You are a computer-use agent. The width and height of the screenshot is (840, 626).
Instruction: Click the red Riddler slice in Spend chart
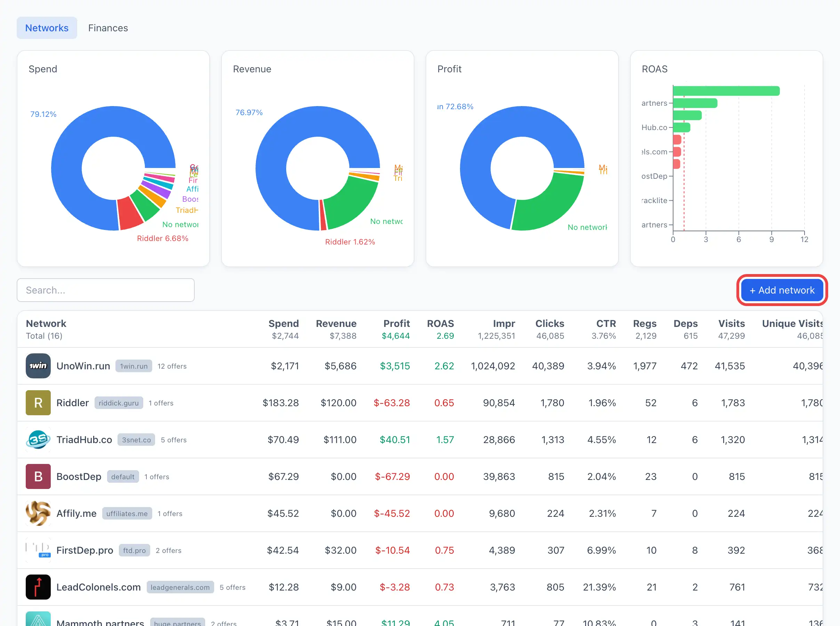pos(130,214)
